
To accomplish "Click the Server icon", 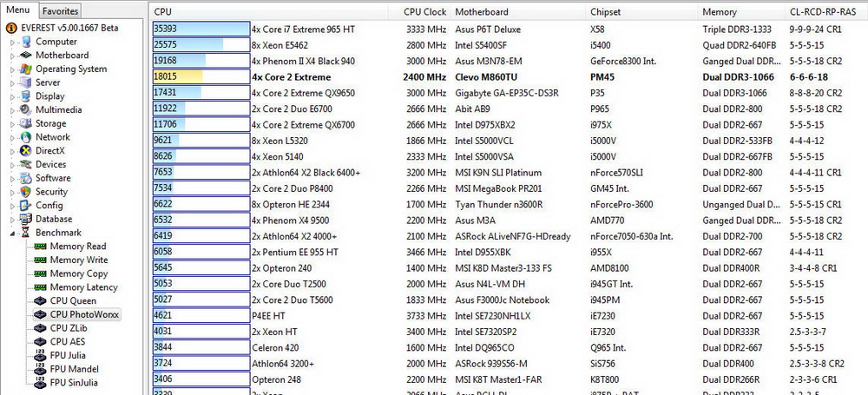I will tap(25, 82).
